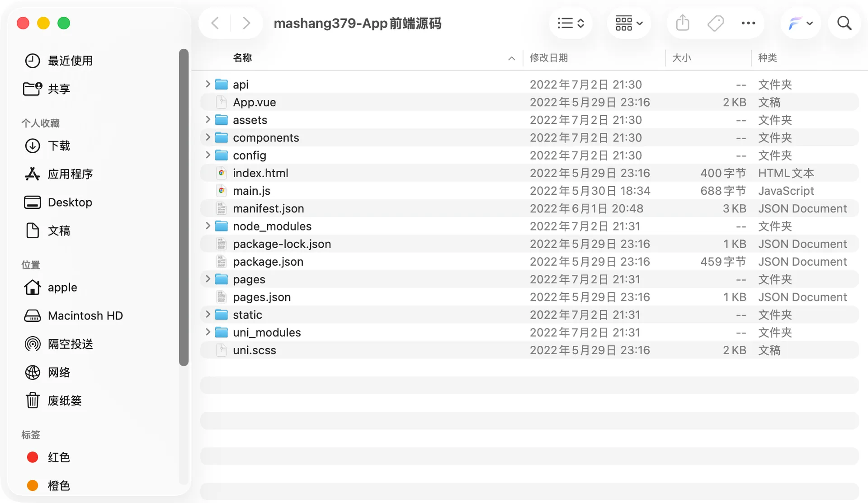The width and height of the screenshot is (868, 503).
Task: Select the index.html file
Action: pyautogui.click(x=529, y=173)
